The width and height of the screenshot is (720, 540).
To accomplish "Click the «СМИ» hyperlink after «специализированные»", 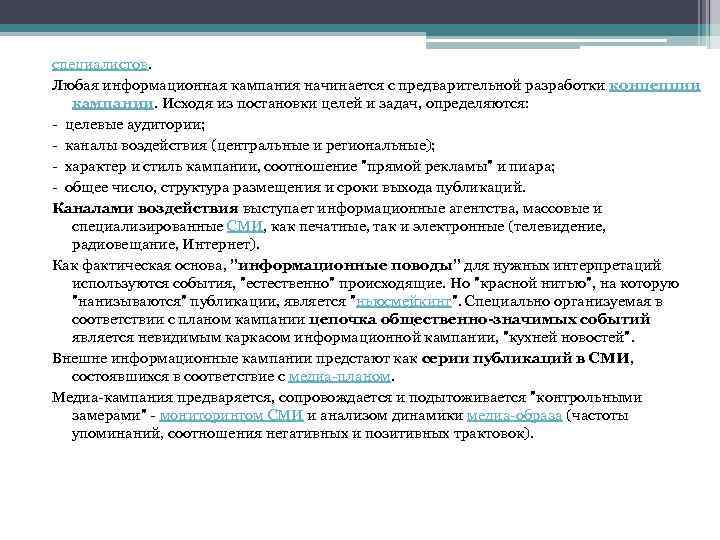I will (244, 226).
